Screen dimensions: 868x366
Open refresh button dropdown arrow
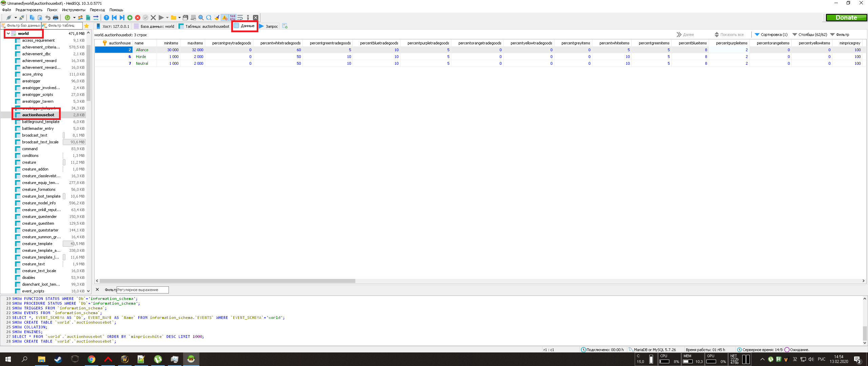[74, 18]
